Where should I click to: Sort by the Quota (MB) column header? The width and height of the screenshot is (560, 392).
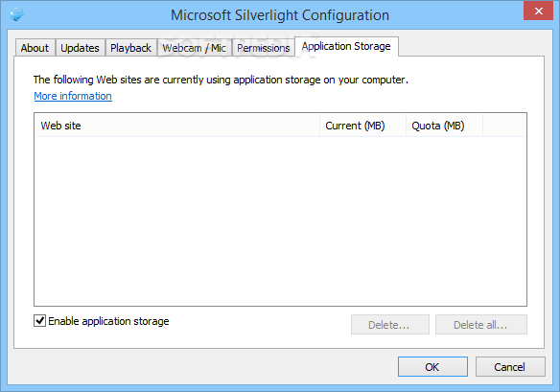tap(444, 126)
